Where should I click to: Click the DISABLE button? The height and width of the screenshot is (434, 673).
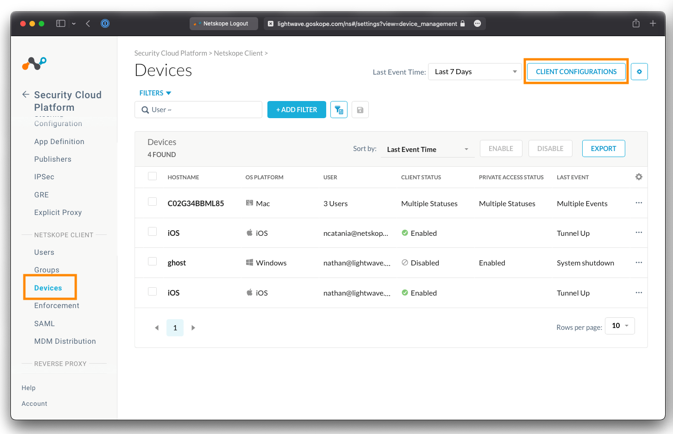pos(550,149)
